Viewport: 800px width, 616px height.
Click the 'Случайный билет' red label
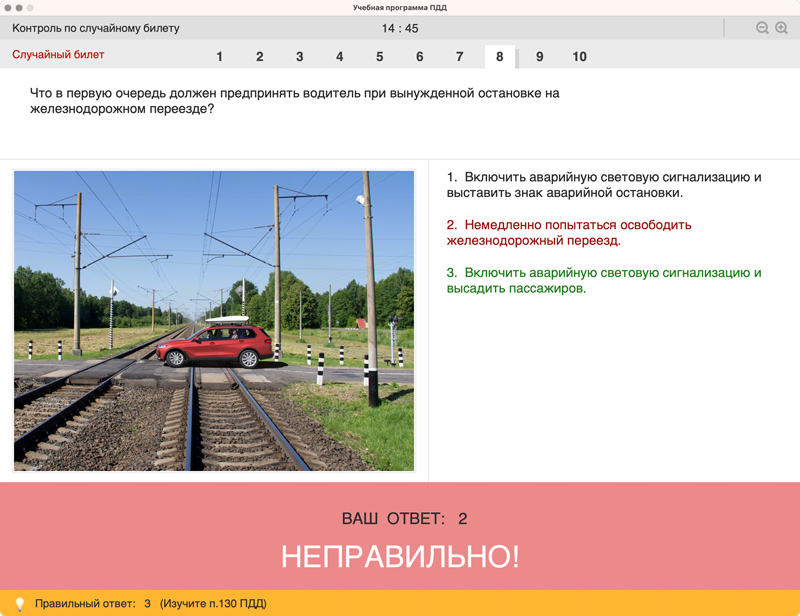[x=58, y=55]
